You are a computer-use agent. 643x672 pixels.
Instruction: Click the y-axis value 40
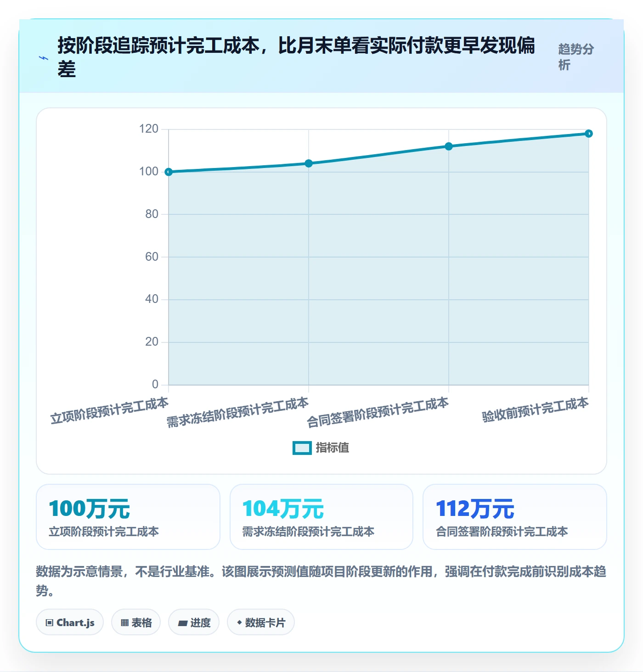tap(152, 299)
